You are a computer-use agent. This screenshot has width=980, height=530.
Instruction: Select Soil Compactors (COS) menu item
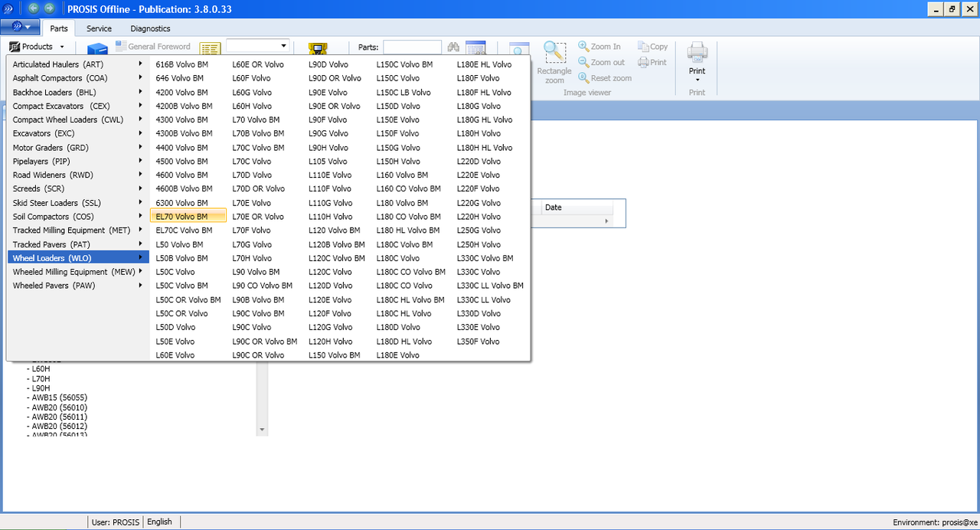click(x=78, y=217)
